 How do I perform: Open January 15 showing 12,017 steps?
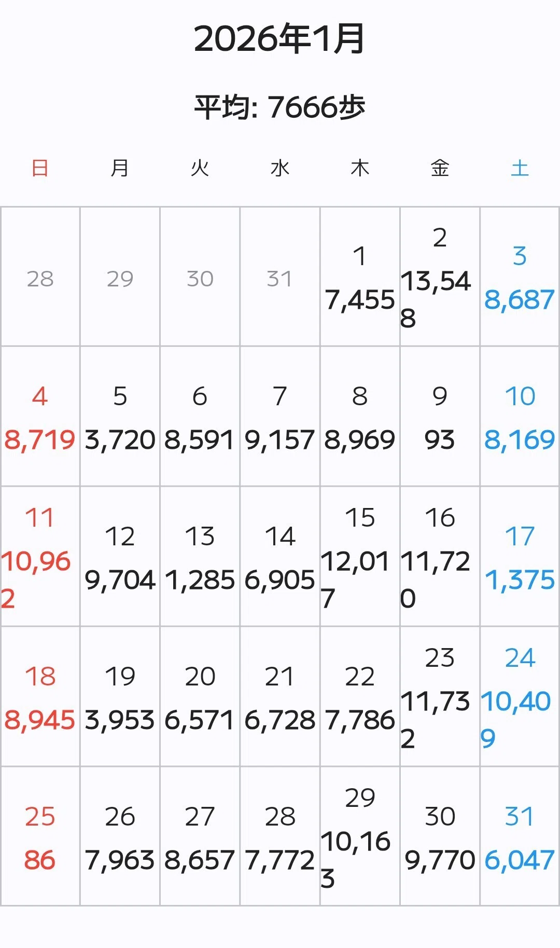click(360, 557)
